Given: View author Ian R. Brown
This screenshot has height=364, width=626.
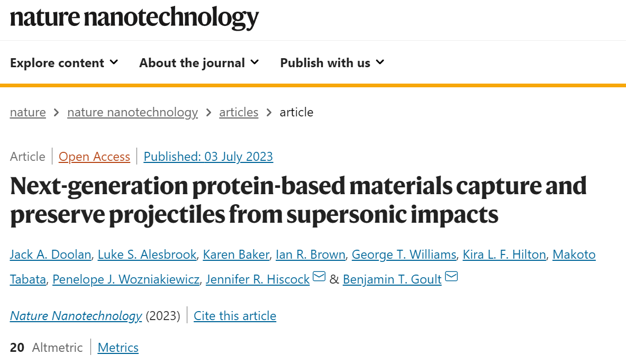Looking at the screenshot, I should coord(311,254).
